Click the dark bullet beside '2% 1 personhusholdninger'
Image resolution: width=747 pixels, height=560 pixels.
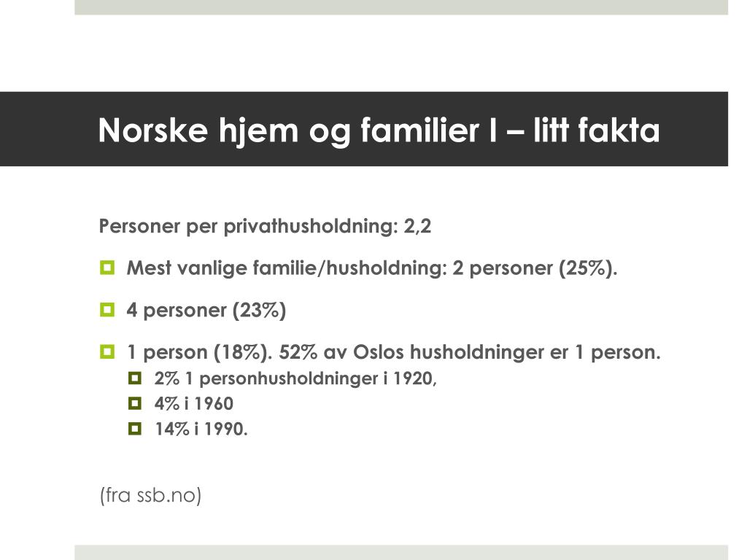click(135, 378)
